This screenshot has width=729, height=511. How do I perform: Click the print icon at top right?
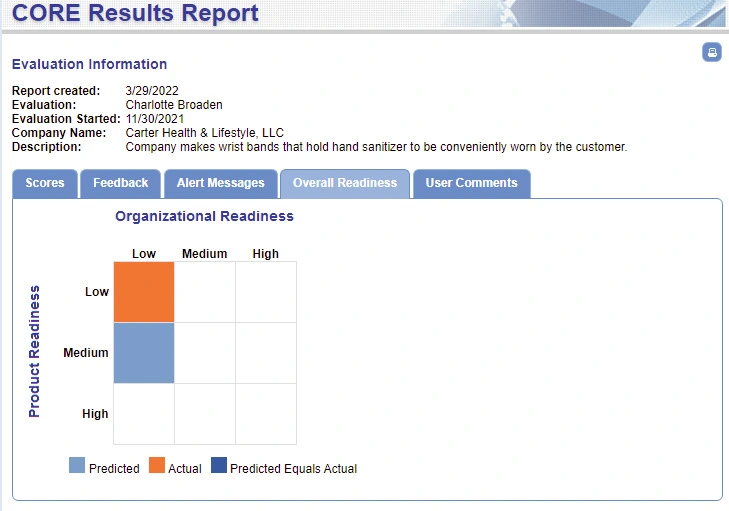pos(711,52)
